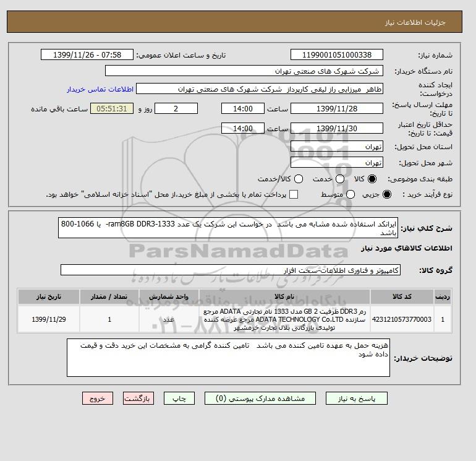Click the ADATA DDR3 RAM product name cell
The width and height of the screenshot is (476, 461).
click(284, 319)
